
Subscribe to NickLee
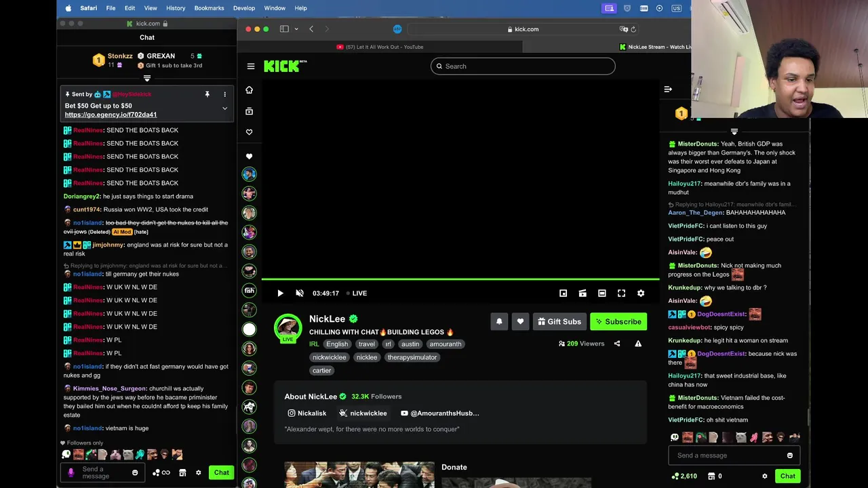click(x=618, y=322)
